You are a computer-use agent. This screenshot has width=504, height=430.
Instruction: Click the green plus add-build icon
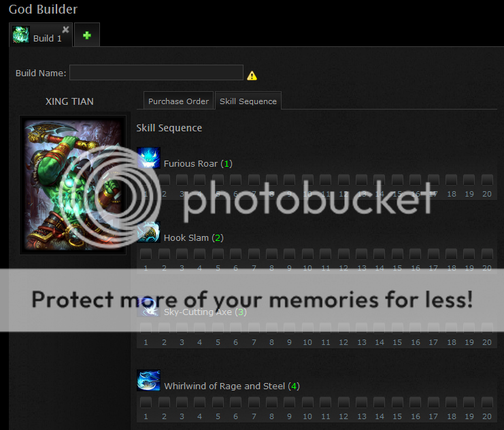click(x=87, y=35)
